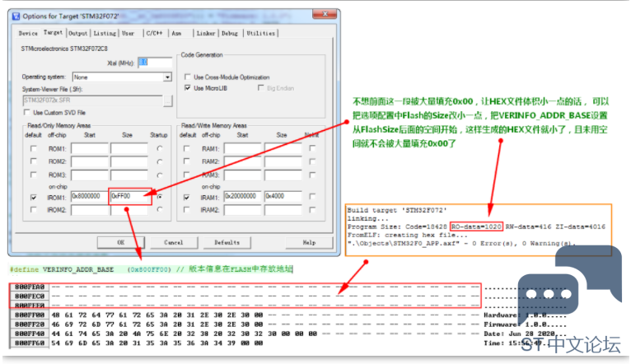Click the ROM2 Size field
Screen dimensions: 631x364
129,161
